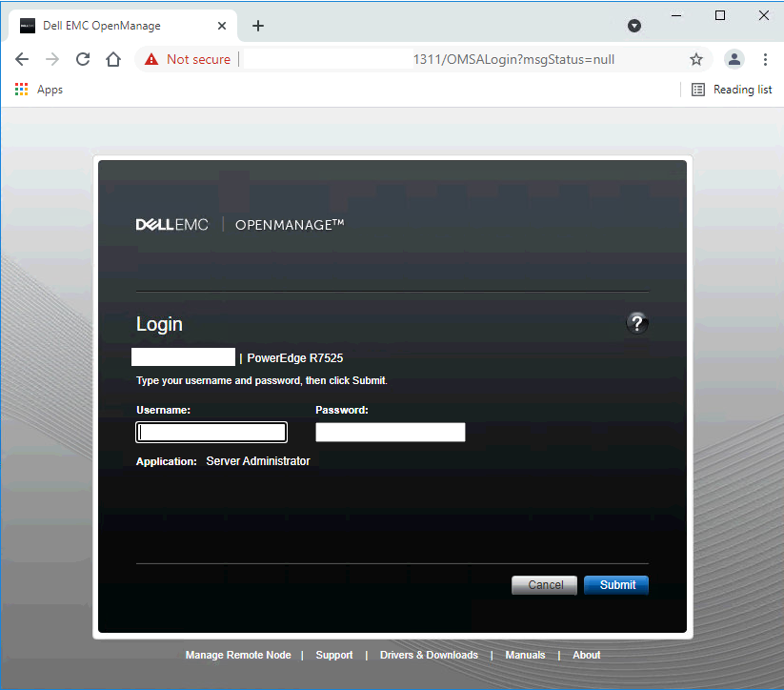Select the Dell EMC OpenManage tab
Screen dimensions: 784x690
pyautogui.click(x=123, y=26)
